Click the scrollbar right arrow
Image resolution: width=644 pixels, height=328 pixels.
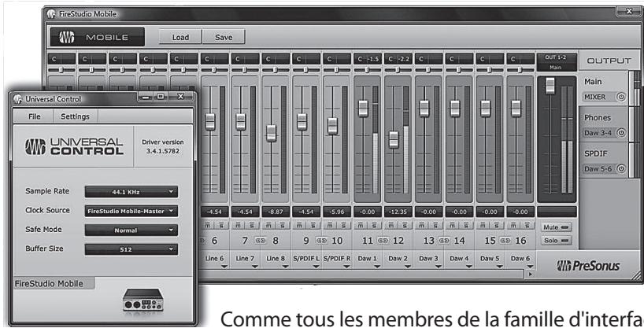click(x=530, y=275)
